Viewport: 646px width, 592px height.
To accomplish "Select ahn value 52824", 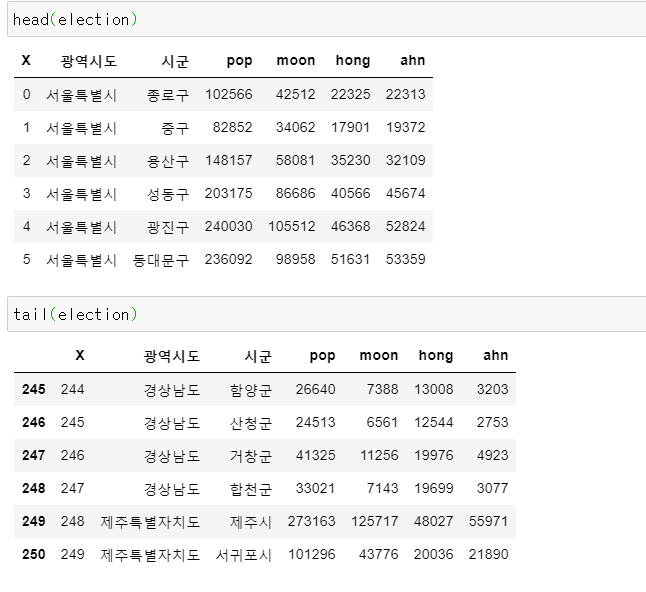I will point(405,226).
